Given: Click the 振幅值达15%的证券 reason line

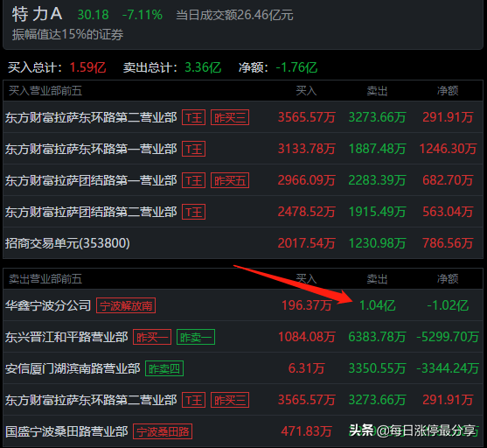Looking at the screenshot, I should coord(67,34).
